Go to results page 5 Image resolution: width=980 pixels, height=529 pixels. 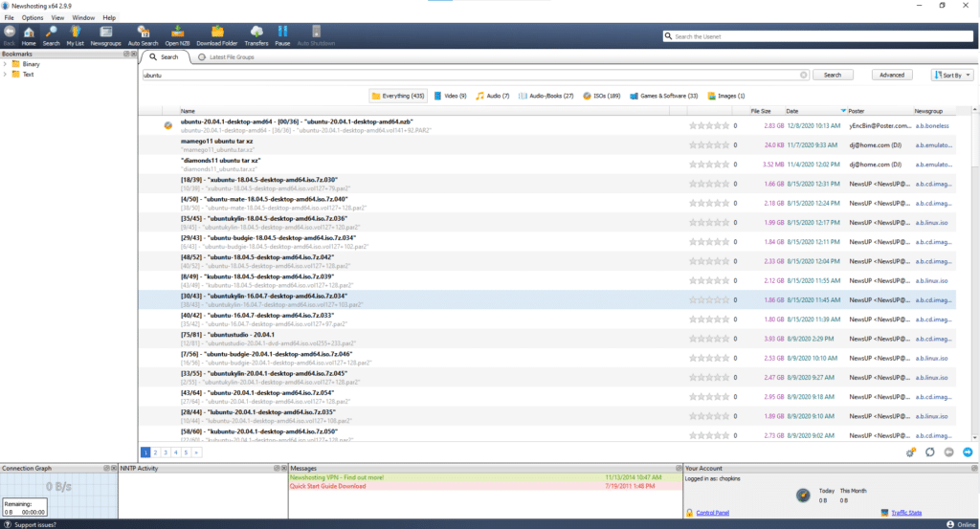(186, 452)
